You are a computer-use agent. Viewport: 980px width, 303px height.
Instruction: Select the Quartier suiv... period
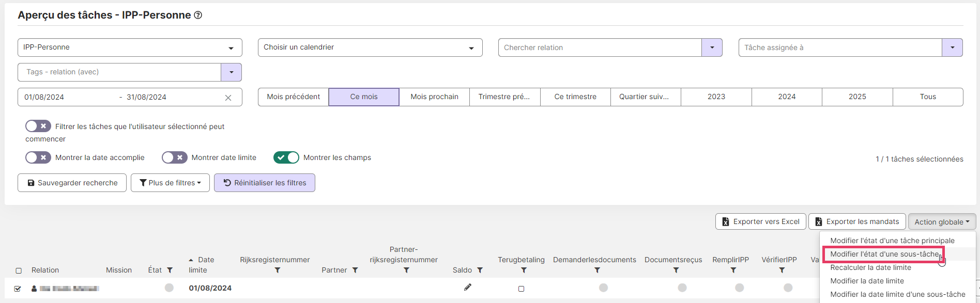[x=646, y=97]
